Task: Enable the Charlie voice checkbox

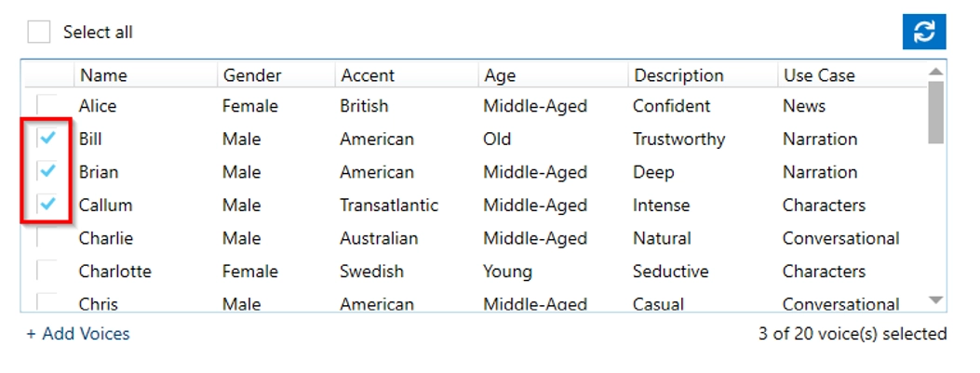Action: pos(47,237)
